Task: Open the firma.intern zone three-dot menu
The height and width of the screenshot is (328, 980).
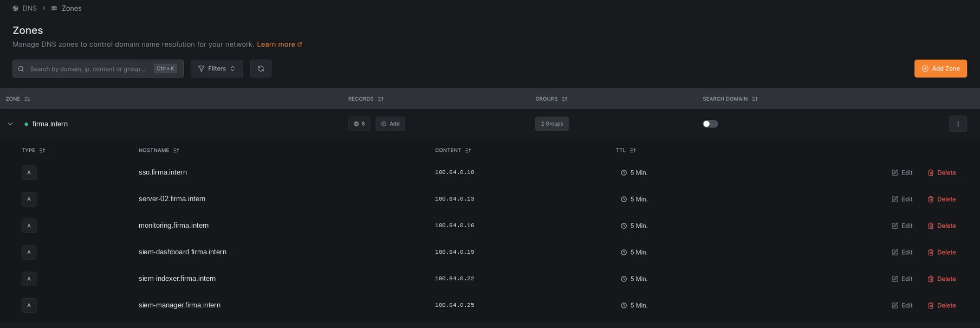Action: [958, 124]
